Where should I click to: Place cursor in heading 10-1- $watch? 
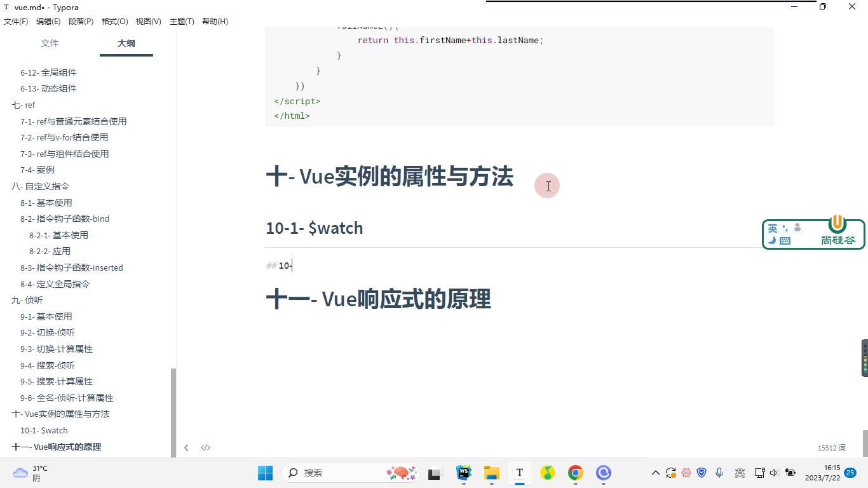[315, 228]
